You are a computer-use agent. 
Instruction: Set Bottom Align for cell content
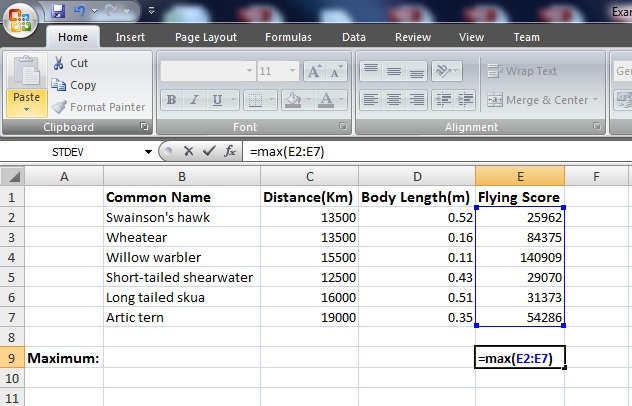tap(416, 71)
